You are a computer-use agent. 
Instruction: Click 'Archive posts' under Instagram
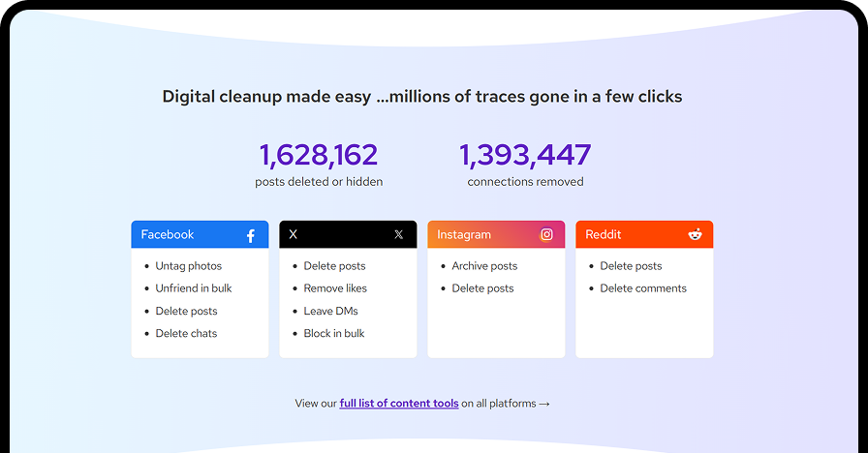coord(484,266)
